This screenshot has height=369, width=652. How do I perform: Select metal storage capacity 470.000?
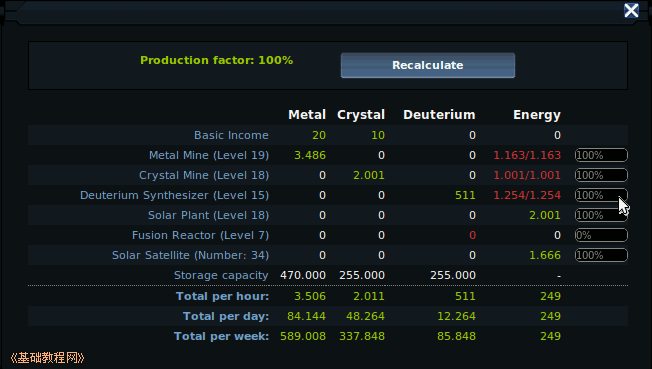(303, 275)
